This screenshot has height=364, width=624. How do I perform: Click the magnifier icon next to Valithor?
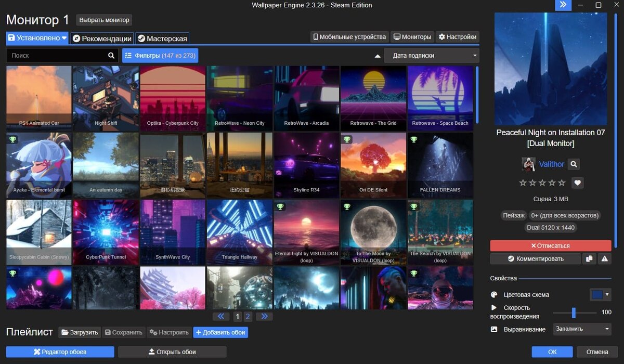point(574,164)
